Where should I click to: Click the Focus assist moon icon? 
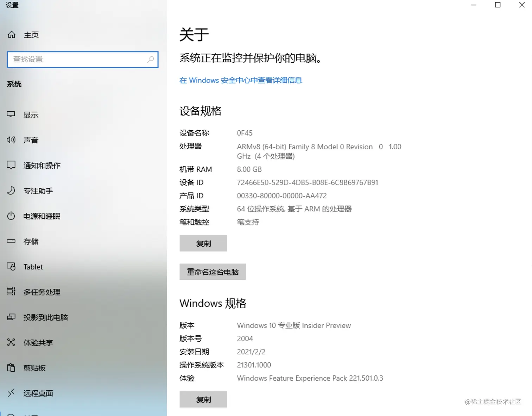[x=11, y=191]
